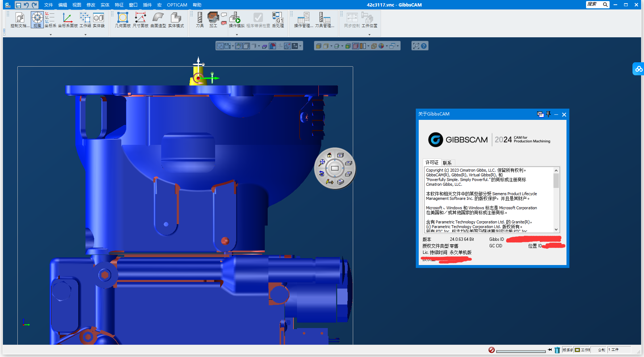The height and width of the screenshot is (357, 644).
Task: Select the green shaded cube icon
Action: point(348,46)
